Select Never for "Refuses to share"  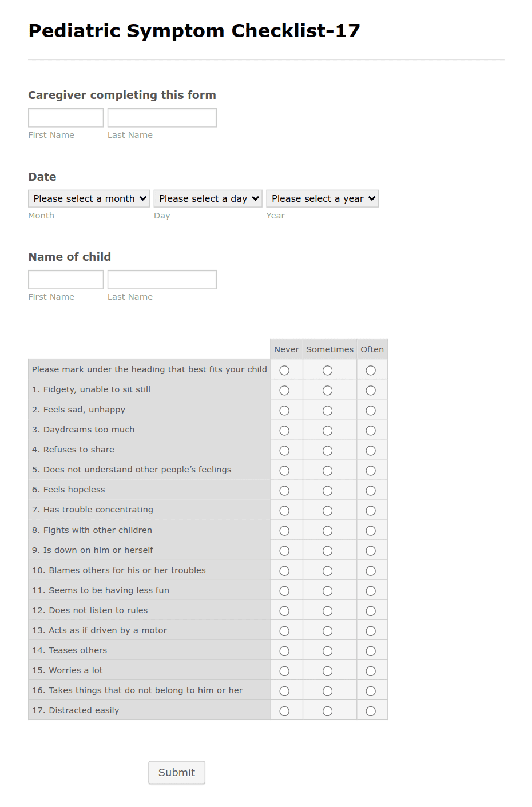tap(284, 450)
